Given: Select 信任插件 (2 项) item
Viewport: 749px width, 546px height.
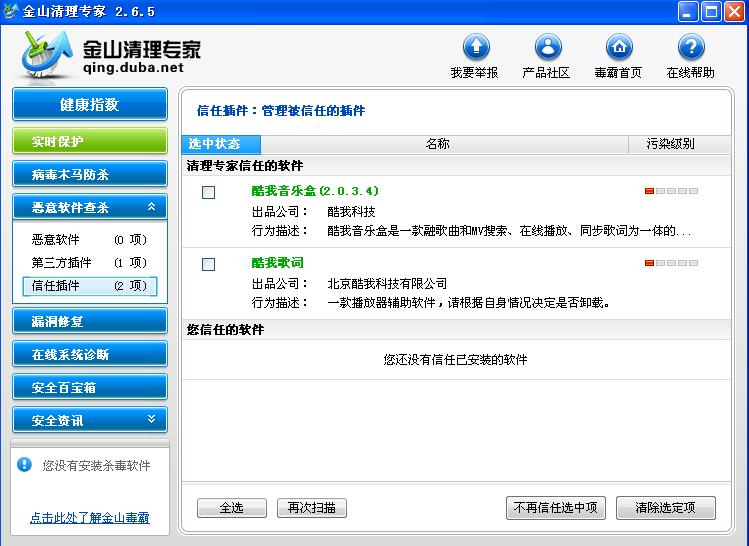Looking at the screenshot, I should click(89, 286).
